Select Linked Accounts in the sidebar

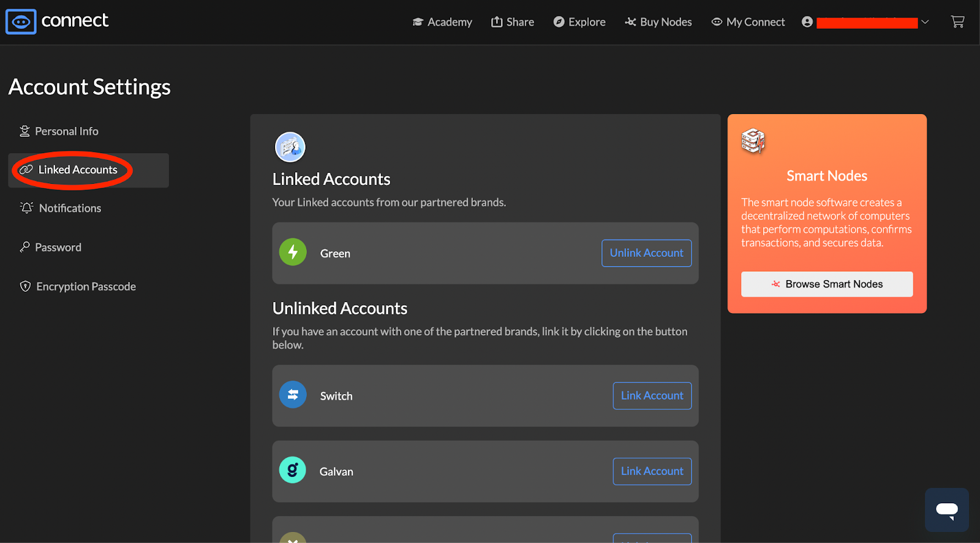[x=88, y=170]
